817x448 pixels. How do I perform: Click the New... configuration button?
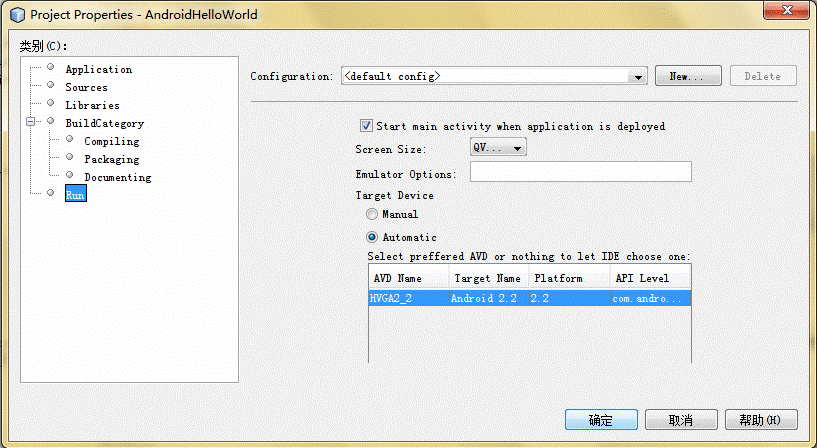pyautogui.click(x=688, y=76)
